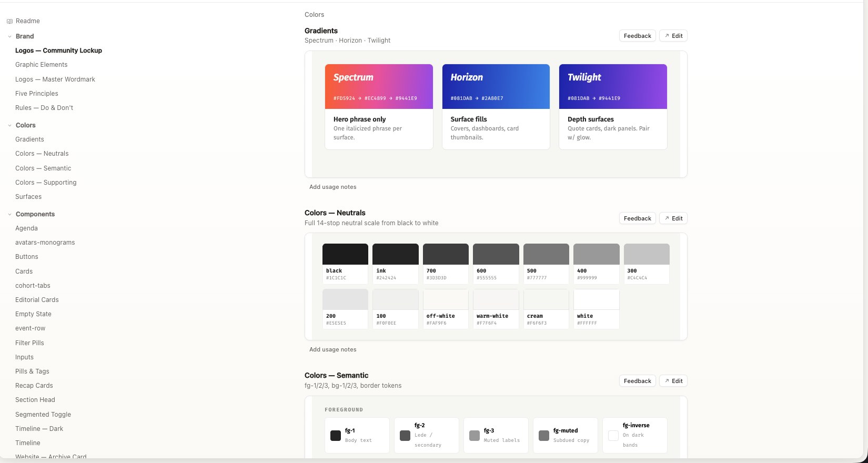Collapse the Components section chevron

tap(9, 214)
